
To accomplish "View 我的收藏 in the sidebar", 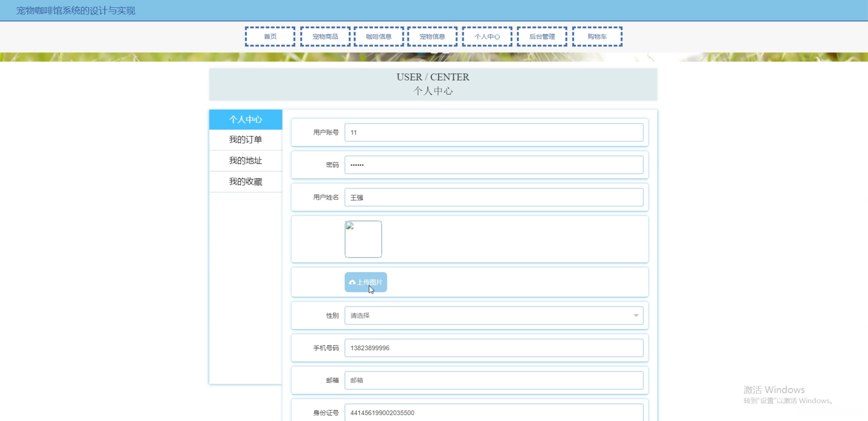I will pyautogui.click(x=245, y=182).
